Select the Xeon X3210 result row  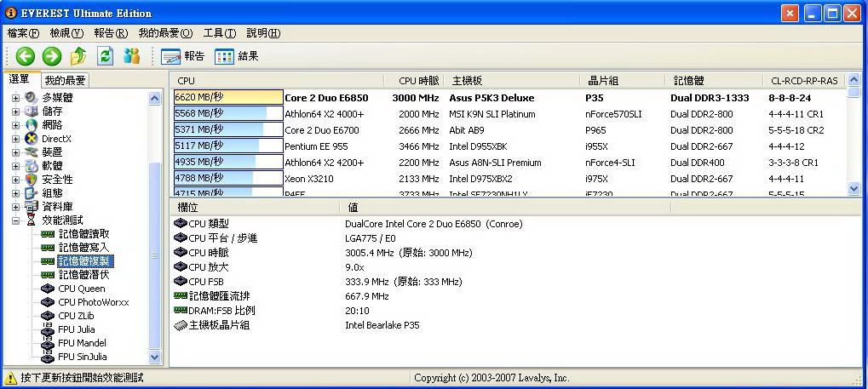509,179
